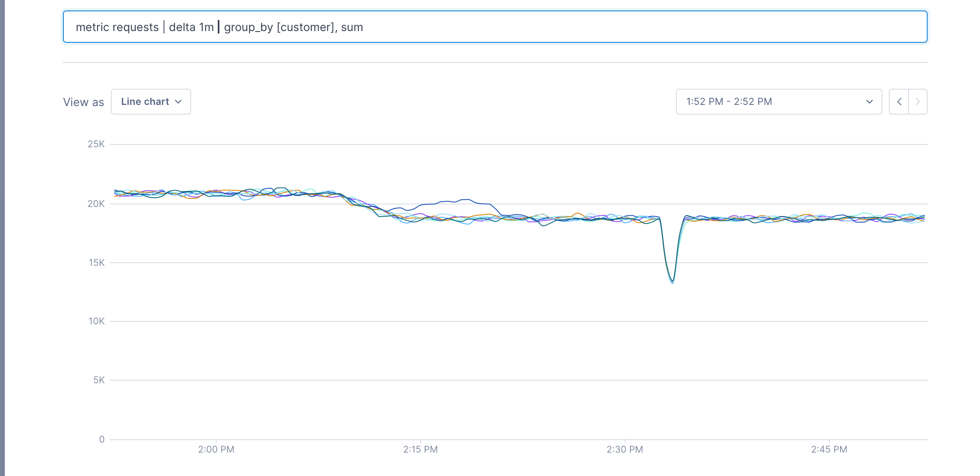The image size is (980, 476).
Task: Click 'metric requests' at the start of the query
Action: [117, 27]
